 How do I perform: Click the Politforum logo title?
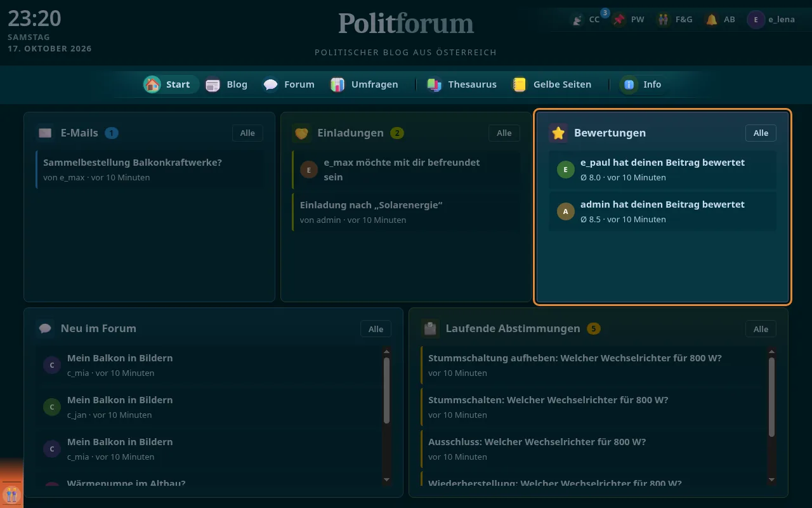tap(406, 24)
